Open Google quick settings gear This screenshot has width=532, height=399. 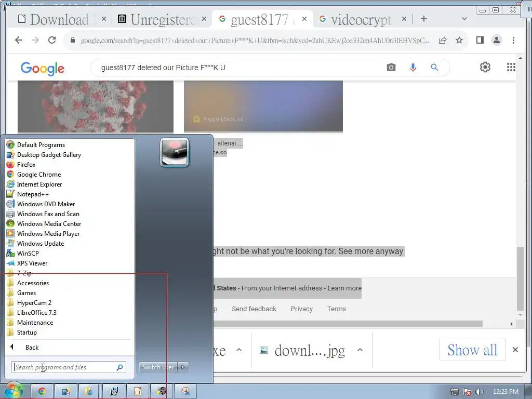pyautogui.click(x=485, y=67)
